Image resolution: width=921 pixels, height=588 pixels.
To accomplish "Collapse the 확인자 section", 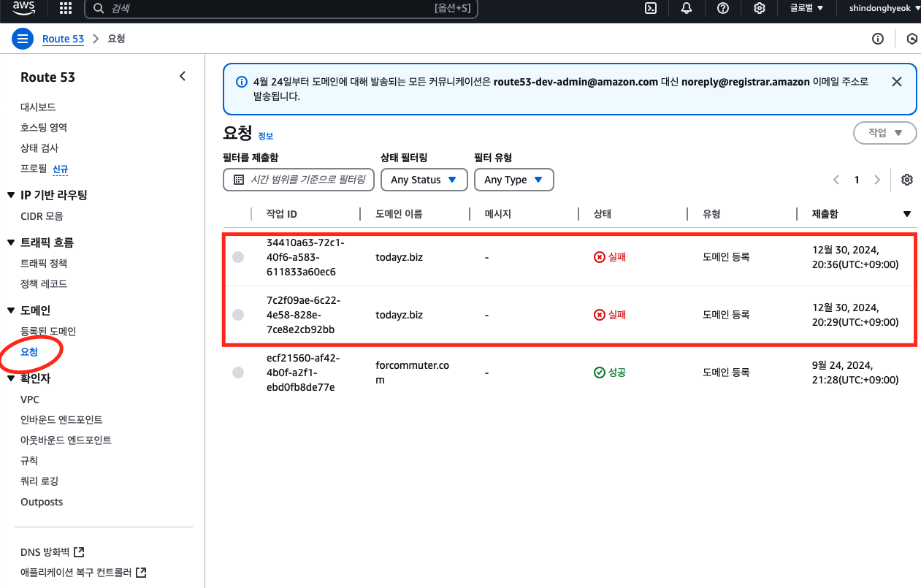I will coord(11,378).
